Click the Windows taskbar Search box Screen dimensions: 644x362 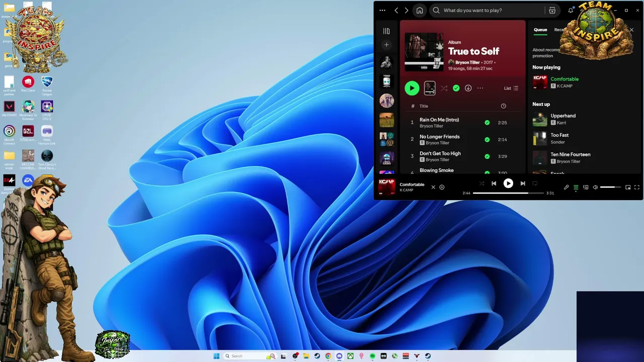[x=250, y=356]
